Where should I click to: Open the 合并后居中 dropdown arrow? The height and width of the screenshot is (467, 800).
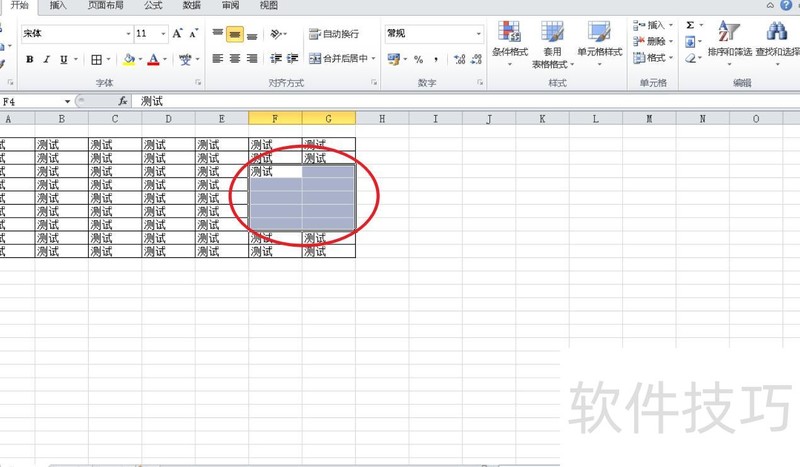pos(373,59)
